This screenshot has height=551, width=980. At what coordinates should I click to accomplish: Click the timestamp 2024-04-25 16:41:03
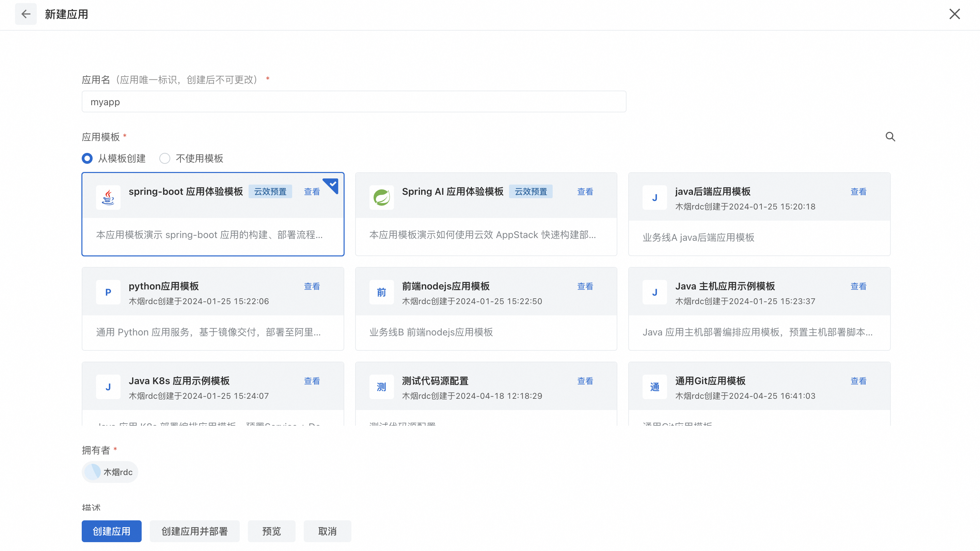coord(772,396)
